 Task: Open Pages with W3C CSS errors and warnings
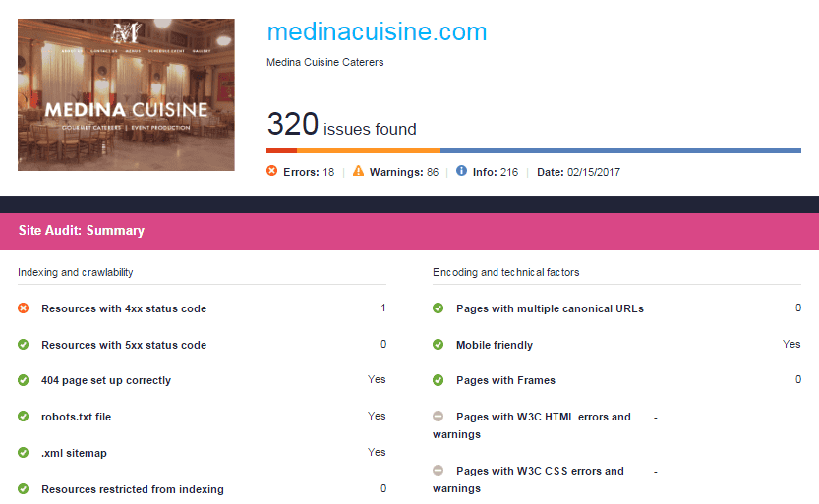coord(528,479)
